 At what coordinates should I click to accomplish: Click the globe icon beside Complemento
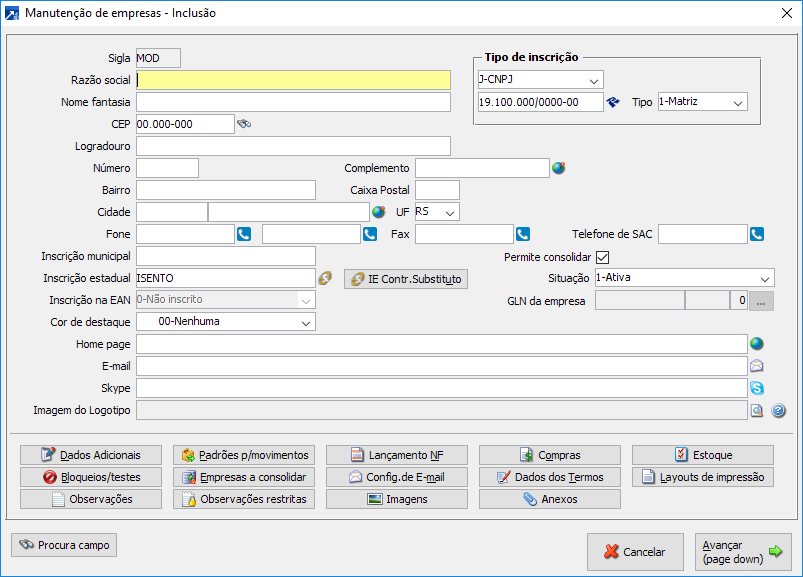[559, 168]
